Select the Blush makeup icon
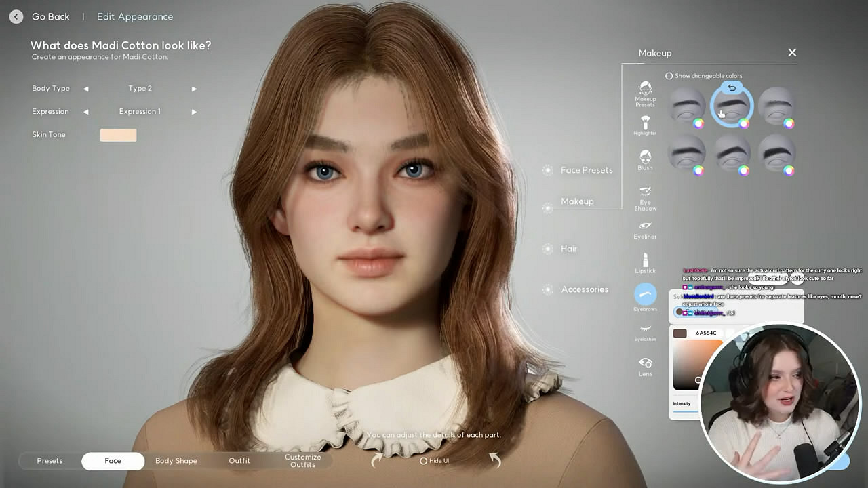The height and width of the screenshot is (488, 868). click(x=645, y=159)
